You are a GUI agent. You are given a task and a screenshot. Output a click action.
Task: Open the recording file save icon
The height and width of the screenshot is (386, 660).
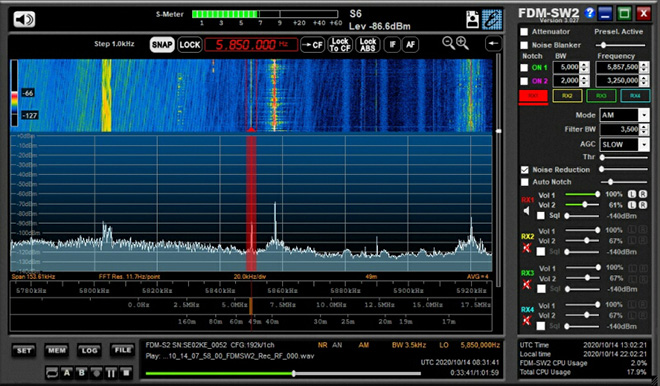[x=473, y=19]
